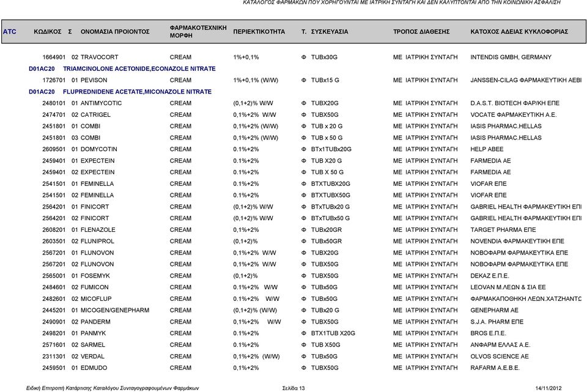Image resolution: width=587 pixels, height=392 pixels.
Task: Click code 2445201 of MICOGEN/GENEPHARM
Action: tap(54, 311)
